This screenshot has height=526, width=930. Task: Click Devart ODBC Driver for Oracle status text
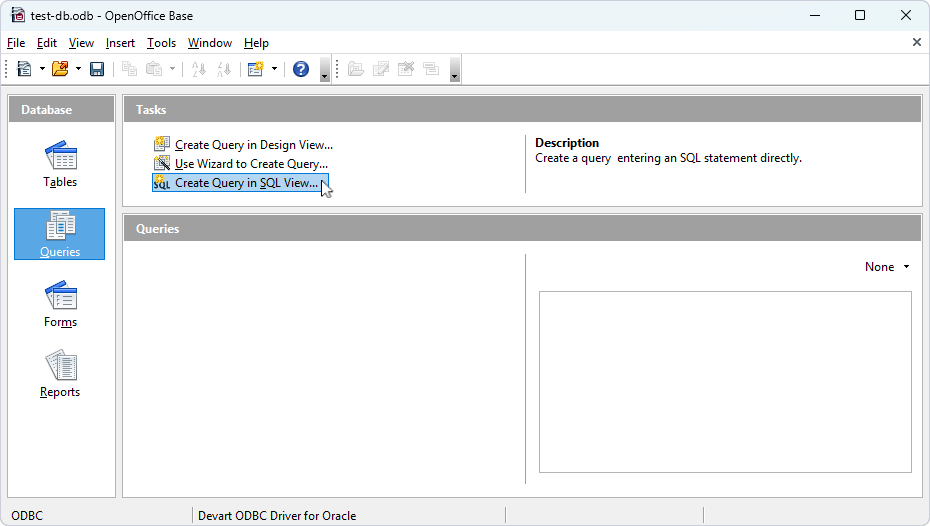click(x=277, y=516)
